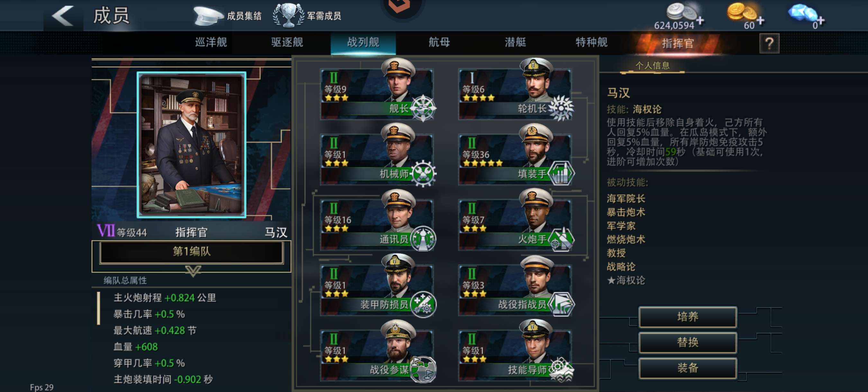Click the 培养 button
This screenshot has width=868, height=392.
(687, 316)
